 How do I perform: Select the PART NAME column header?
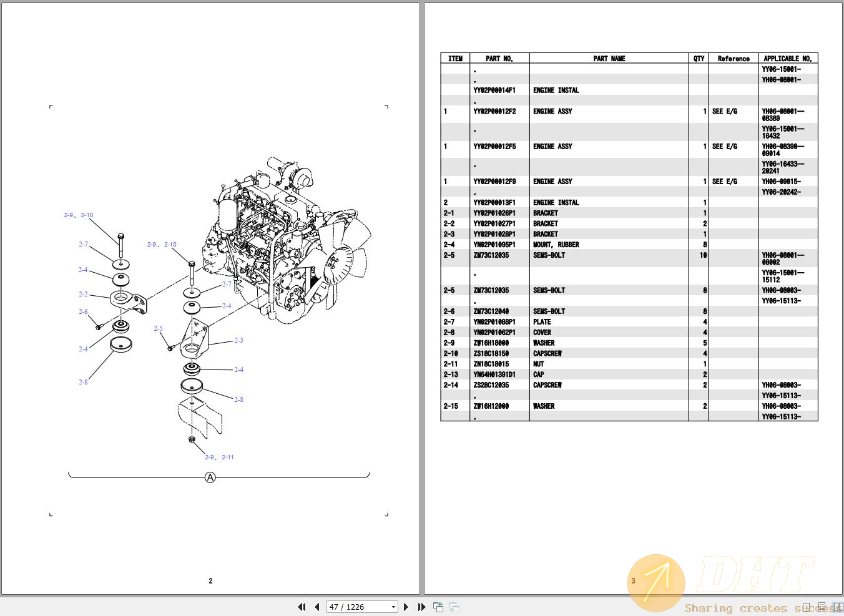(609, 59)
